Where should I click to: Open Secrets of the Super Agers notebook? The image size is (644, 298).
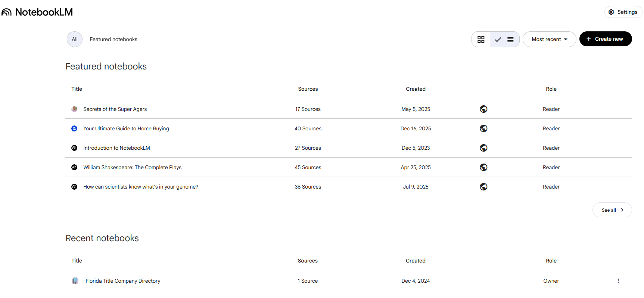(x=115, y=109)
